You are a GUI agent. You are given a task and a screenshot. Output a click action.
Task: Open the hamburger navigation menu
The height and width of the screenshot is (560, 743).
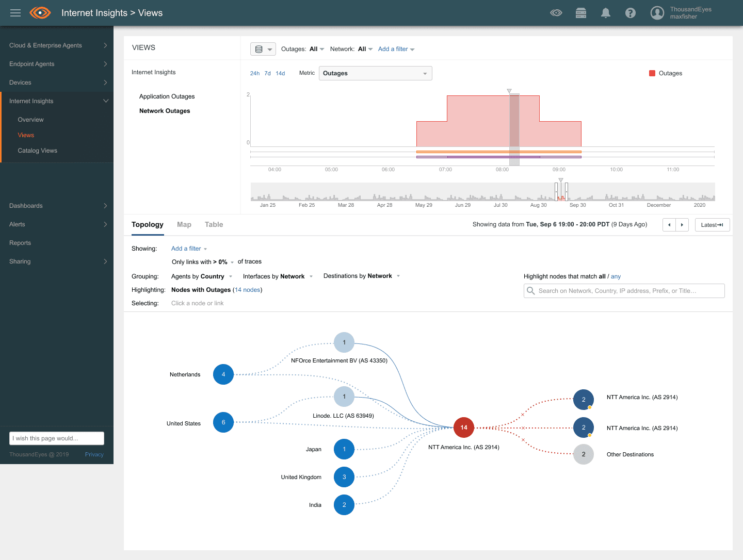(x=15, y=13)
